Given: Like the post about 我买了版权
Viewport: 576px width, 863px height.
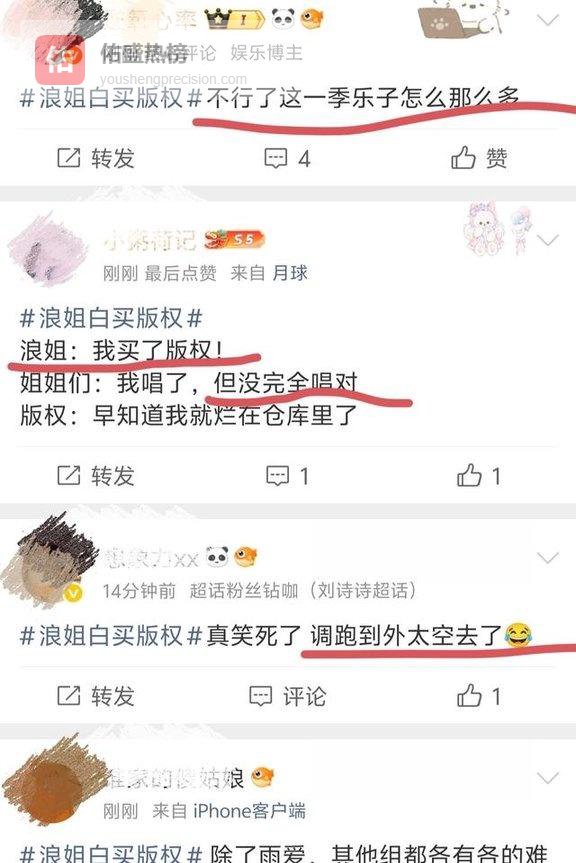Looking at the screenshot, I should tap(479, 476).
